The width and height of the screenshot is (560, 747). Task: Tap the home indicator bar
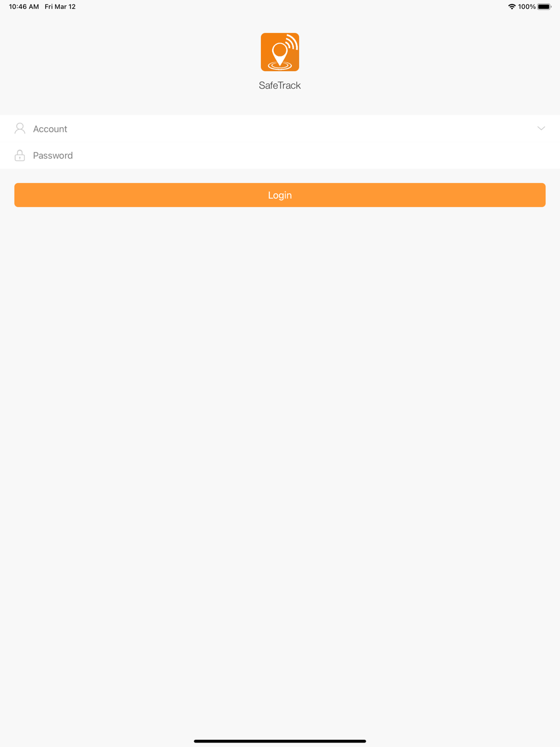[280, 741]
